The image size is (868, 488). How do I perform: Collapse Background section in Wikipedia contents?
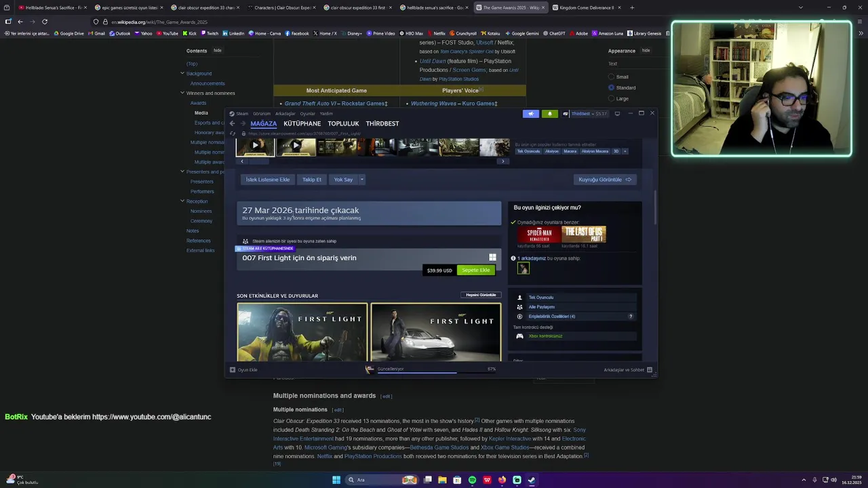click(182, 73)
